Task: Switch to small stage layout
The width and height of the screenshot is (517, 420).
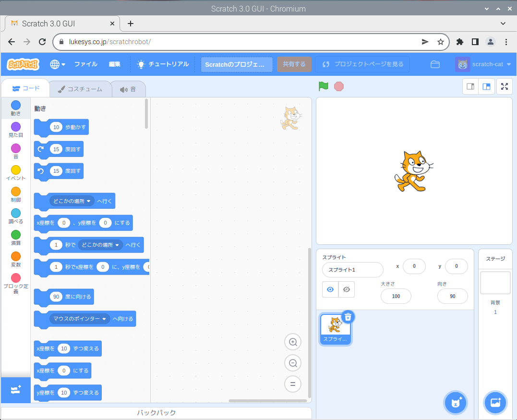Action: [x=470, y=87]
